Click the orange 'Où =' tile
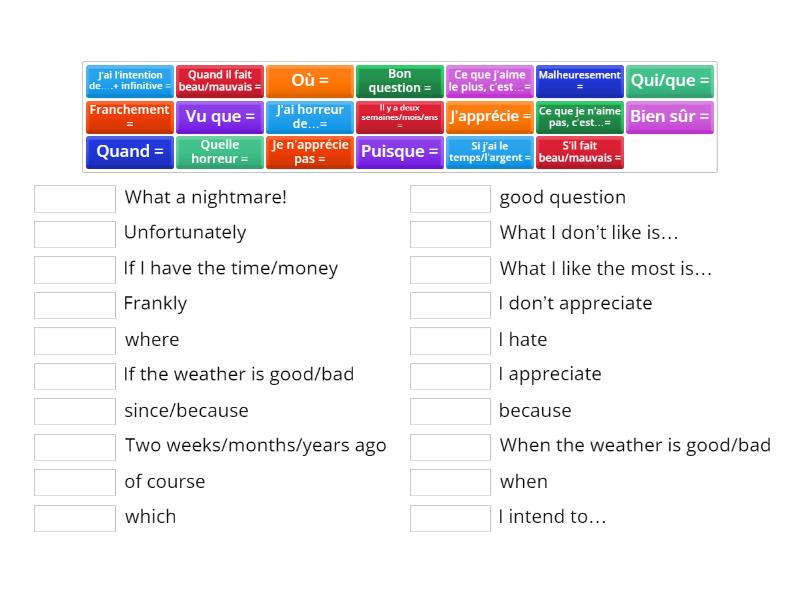 310,81
